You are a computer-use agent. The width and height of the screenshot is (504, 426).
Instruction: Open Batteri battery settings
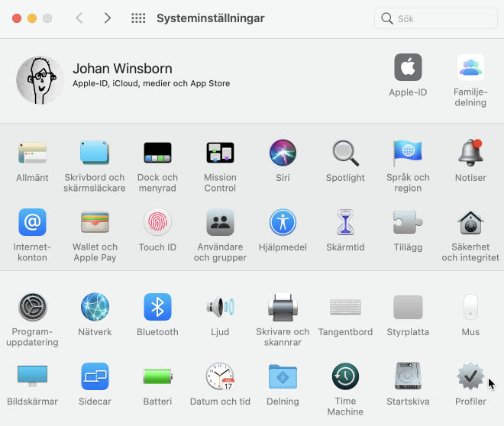tap(157, 376)
